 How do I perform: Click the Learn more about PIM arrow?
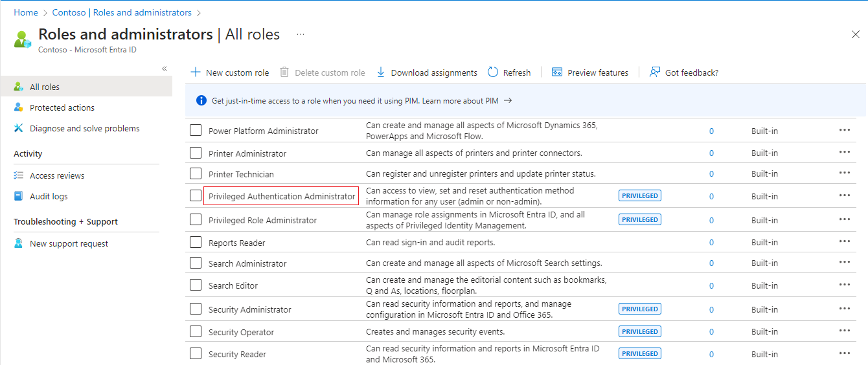point(508,101)
